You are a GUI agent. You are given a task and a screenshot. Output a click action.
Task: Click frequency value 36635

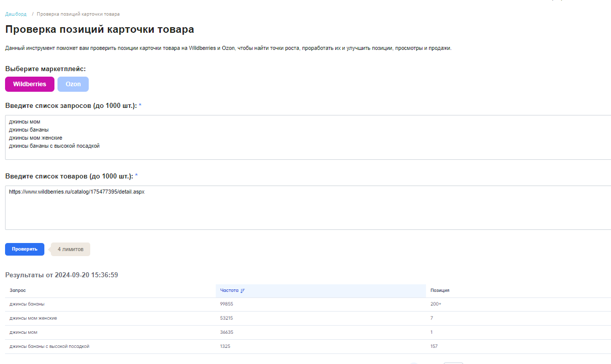click(x=226, y=332)
